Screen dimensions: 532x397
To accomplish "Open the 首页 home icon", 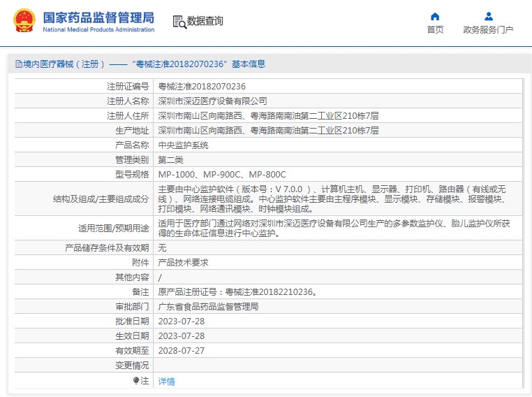I will (x=435, y=16).
